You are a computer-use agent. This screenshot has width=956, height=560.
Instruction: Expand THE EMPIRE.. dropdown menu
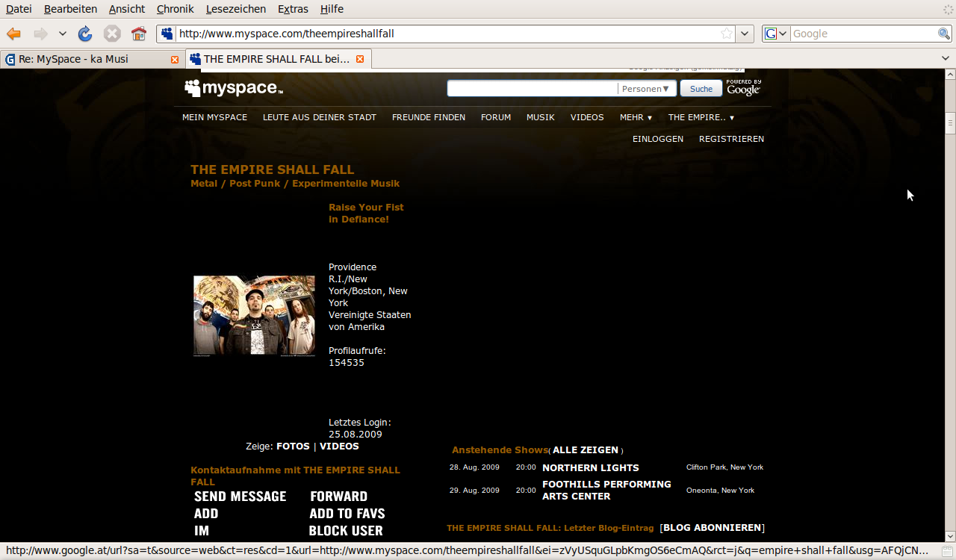click(x=701, y=117)
